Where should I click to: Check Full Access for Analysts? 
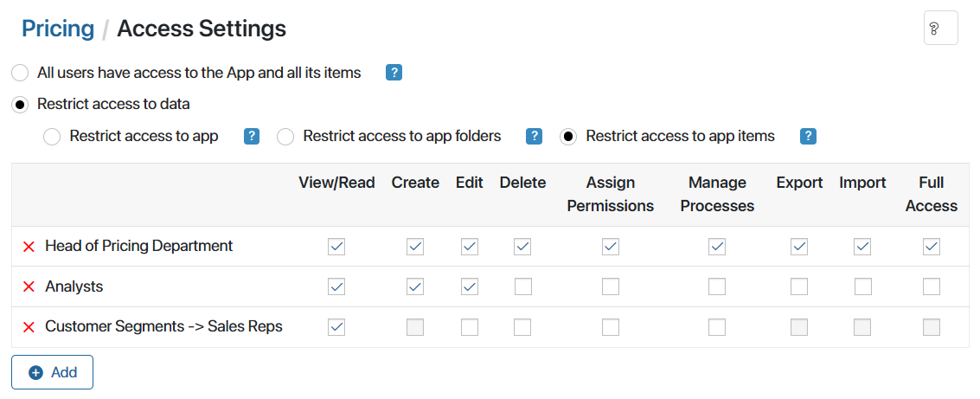[932, 287]
